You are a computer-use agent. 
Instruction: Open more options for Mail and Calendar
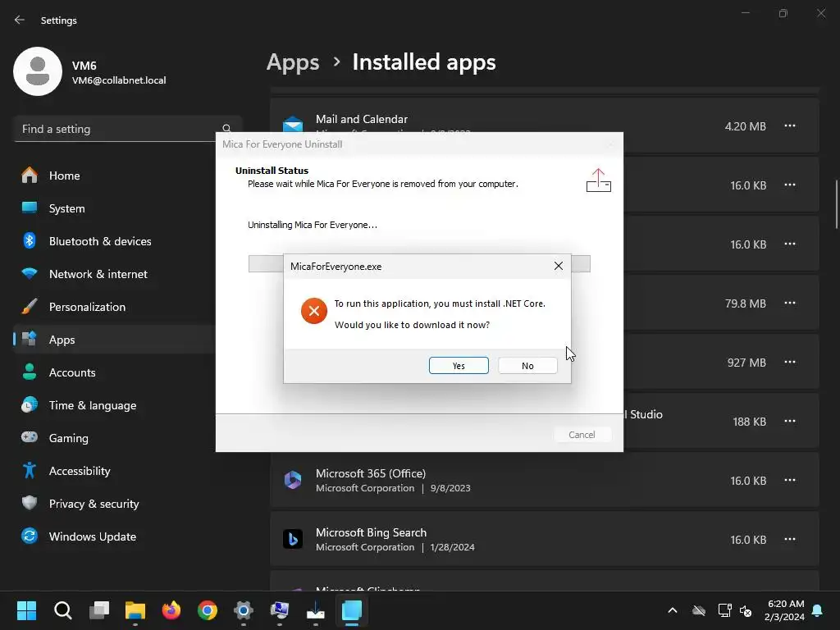point(790,126)
